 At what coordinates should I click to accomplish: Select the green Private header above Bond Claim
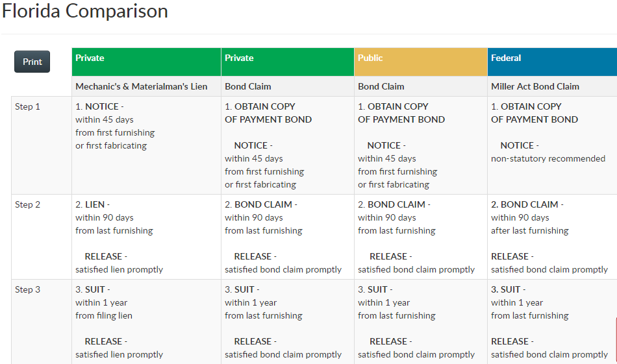click(x=239, y=58)
